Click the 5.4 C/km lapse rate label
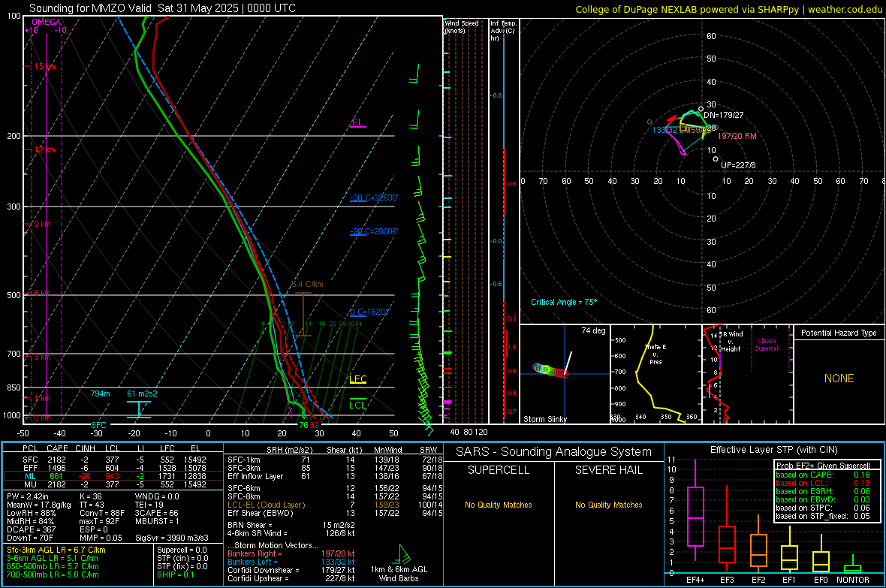The height and width of the screenshot is (588, 886). point(307,284)
